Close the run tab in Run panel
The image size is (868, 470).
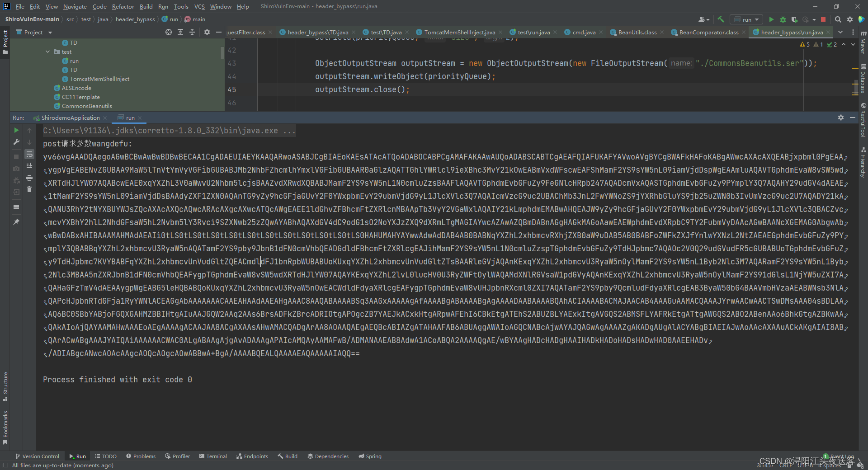tap(140, 118)
